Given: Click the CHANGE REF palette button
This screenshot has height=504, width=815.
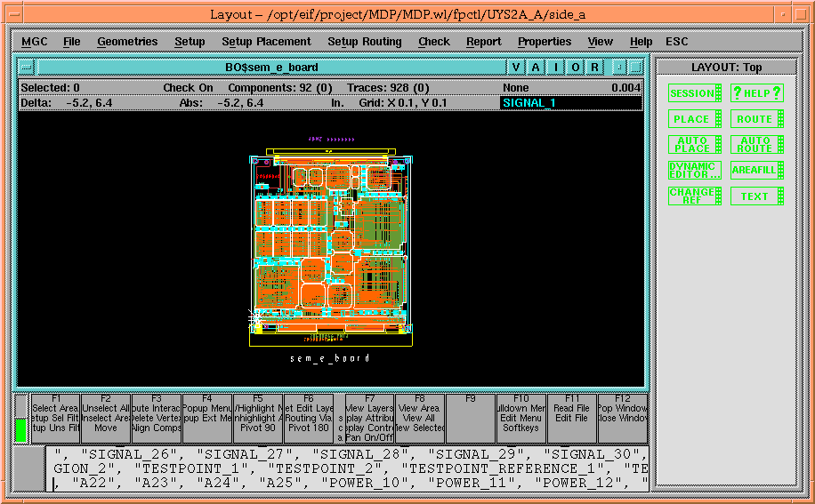Looking at the screenshot, I should point(695,196).
